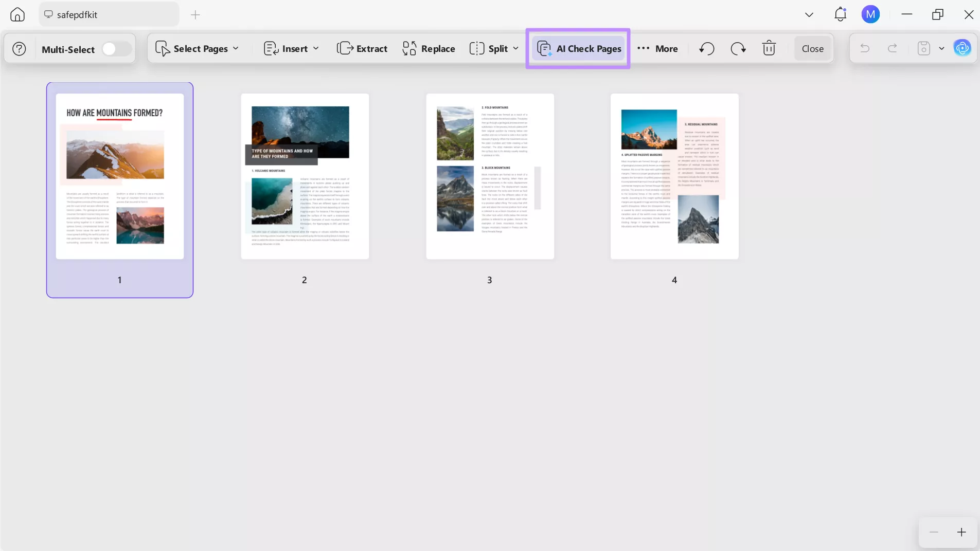This screenshot has height=551, width=980.
Task: Enable Multi-Select mode
Action: point(114,48)
